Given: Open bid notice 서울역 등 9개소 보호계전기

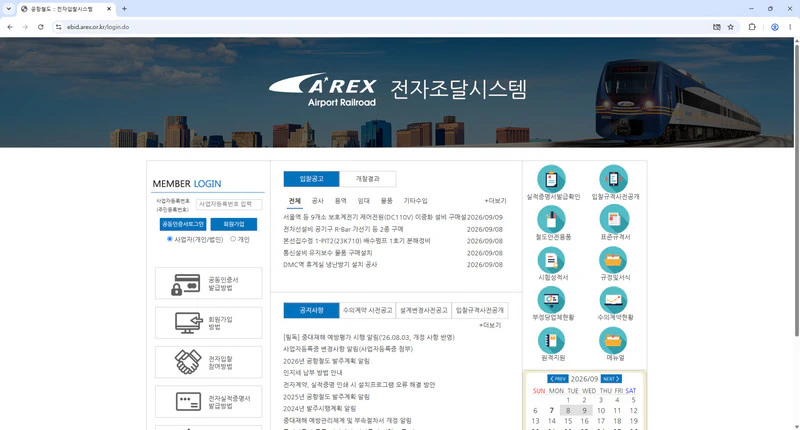Looking at the screenshot, I should (x=374, y=217).
